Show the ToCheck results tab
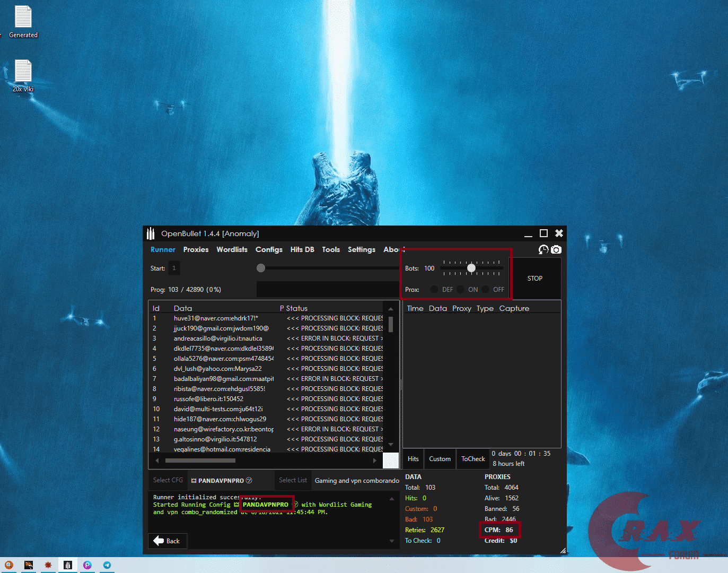This screenshot has width=728, height=573. pyautogui.click(x=473, y=459)
